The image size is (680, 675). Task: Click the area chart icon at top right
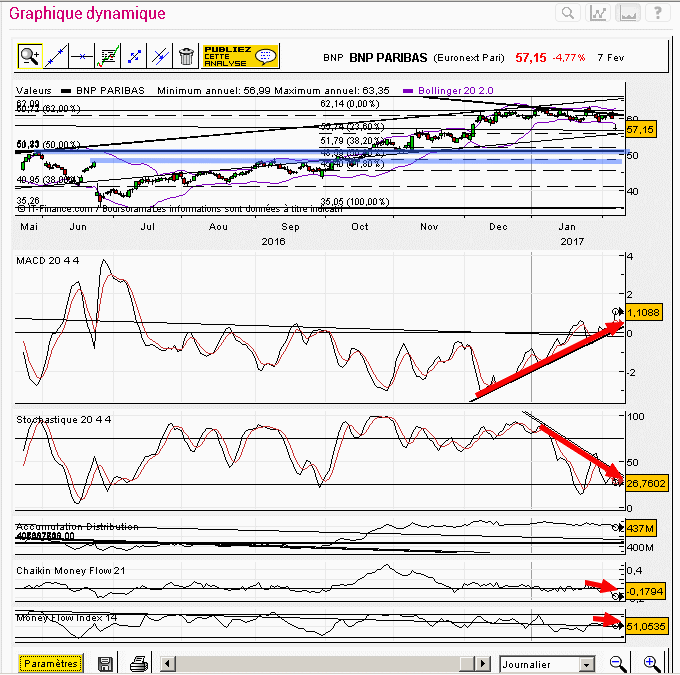[628, 13]
